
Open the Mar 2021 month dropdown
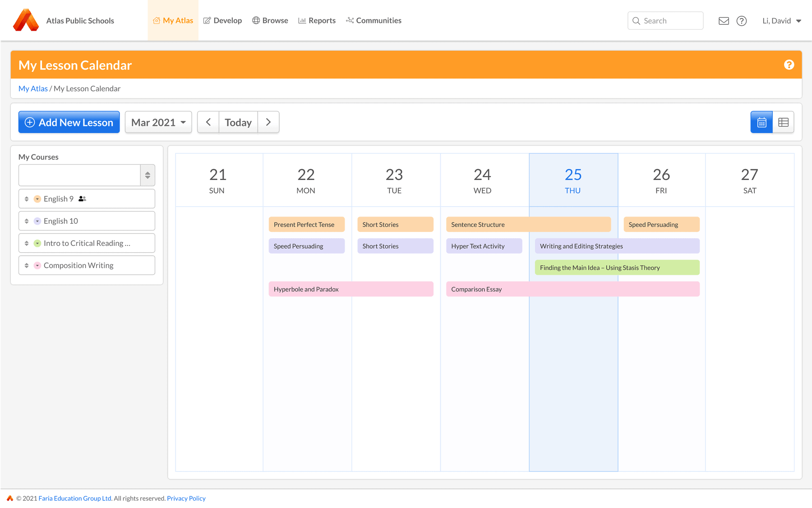point(158,122)
